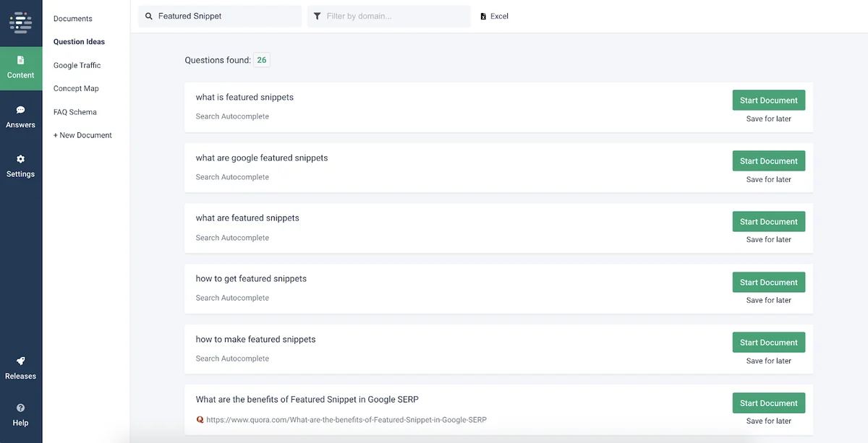Click the app logo icon in sidebar
868x443 pixels.
[x=21, y=22]
